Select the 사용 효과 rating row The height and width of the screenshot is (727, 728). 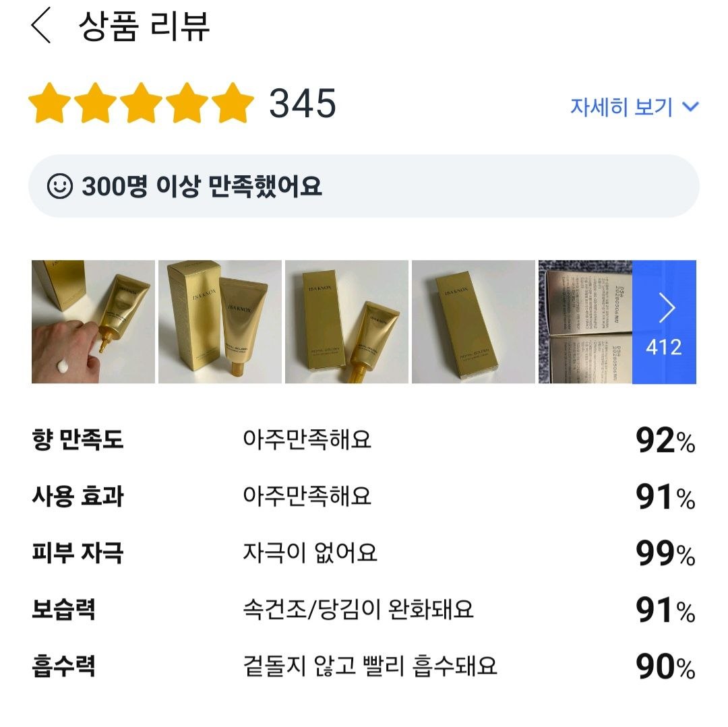(363, 496)
